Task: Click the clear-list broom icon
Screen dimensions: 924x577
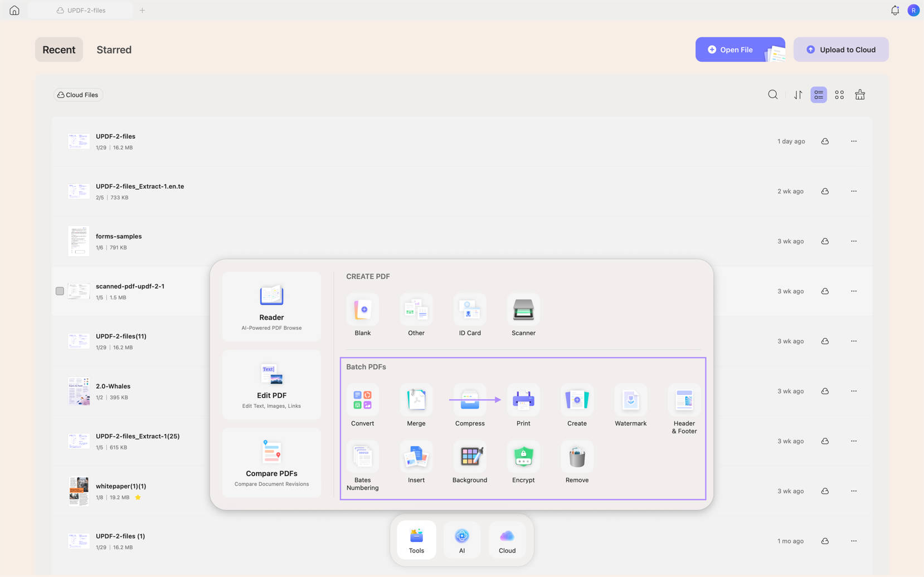Action: pyautogui.click(x=860, y=95)
